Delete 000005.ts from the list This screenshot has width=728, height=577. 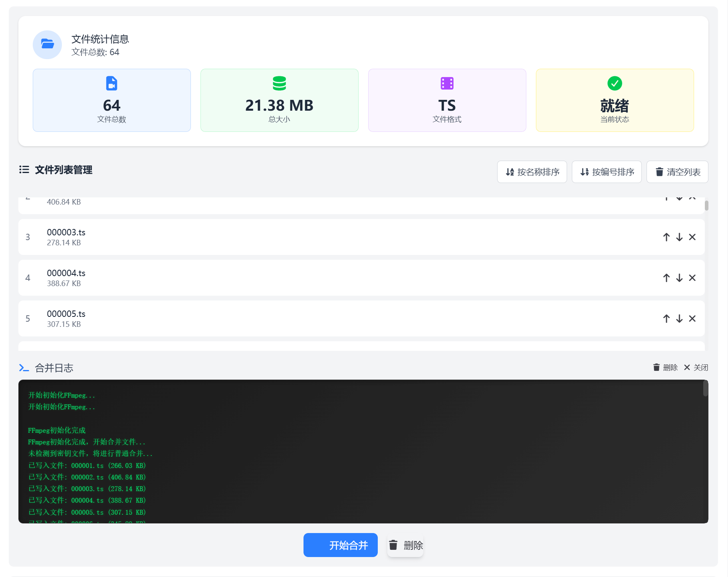coord(692,319)
